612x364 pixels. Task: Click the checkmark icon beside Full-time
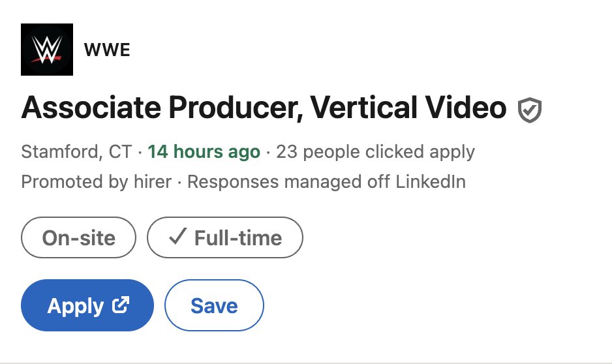tap(177, 237)
